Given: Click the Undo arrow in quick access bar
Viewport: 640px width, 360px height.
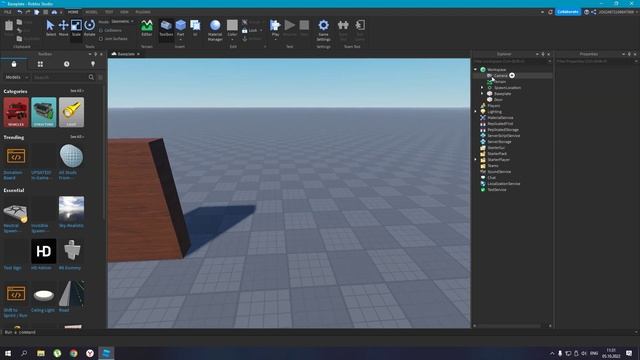Looking at the screenshot, I should tap(20, 12).
